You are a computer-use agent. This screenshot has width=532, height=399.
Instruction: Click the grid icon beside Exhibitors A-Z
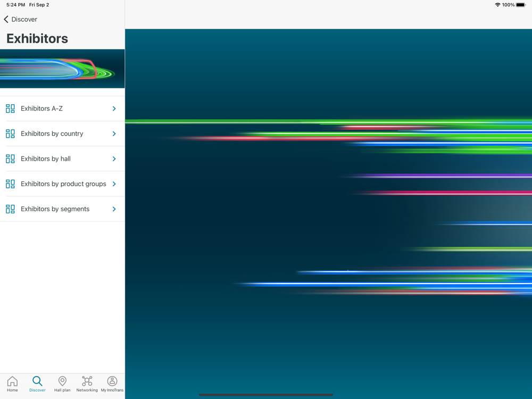tap(10, 109)
